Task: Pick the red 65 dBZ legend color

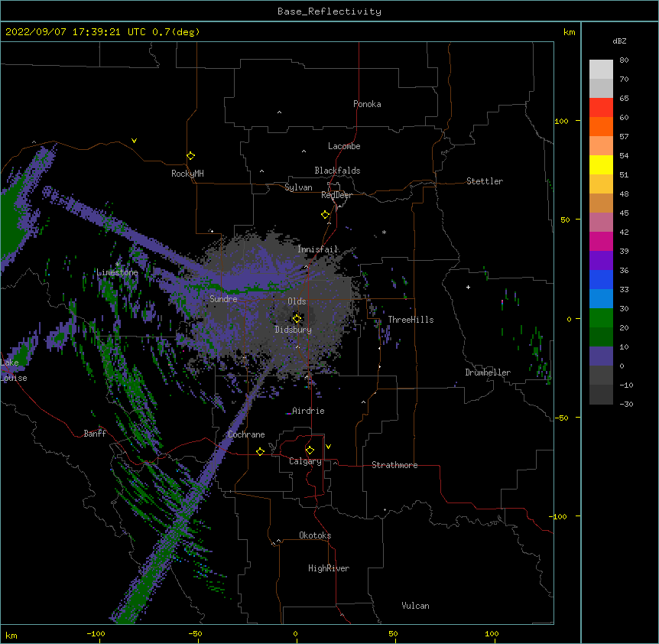Action: click(x=601, y=107)
